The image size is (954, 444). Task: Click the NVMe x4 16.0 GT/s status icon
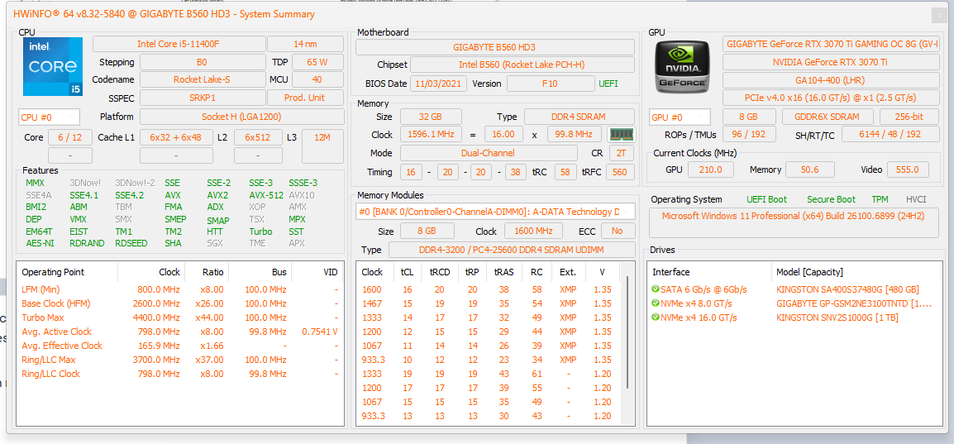click(655, 317)
